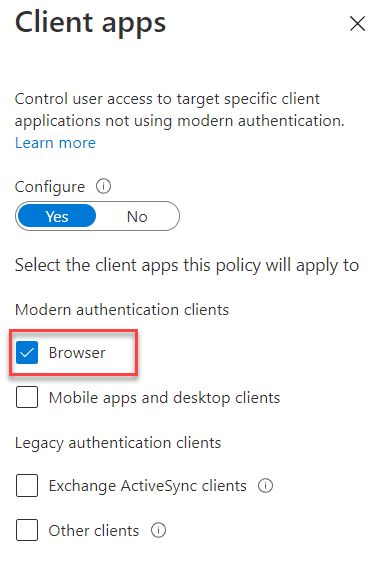Click the Client apps panel title
This screenshot has height=564, width=388.
pyautogui.click(x=90, y=24)
